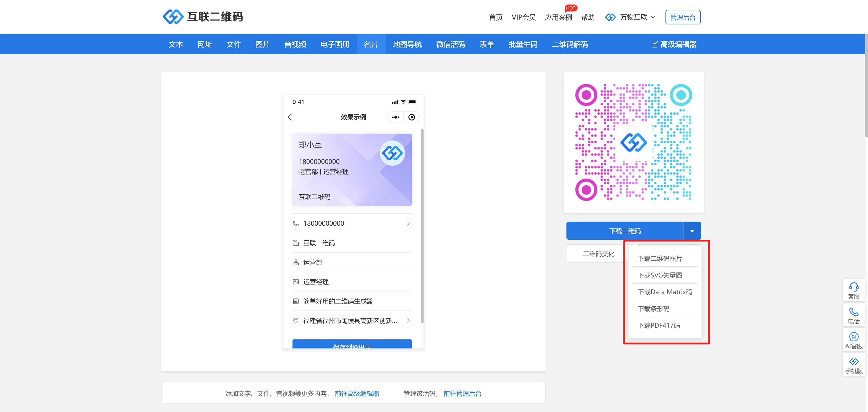Click the logo avatar on business card
868x412 pixels.
(392, 153)
